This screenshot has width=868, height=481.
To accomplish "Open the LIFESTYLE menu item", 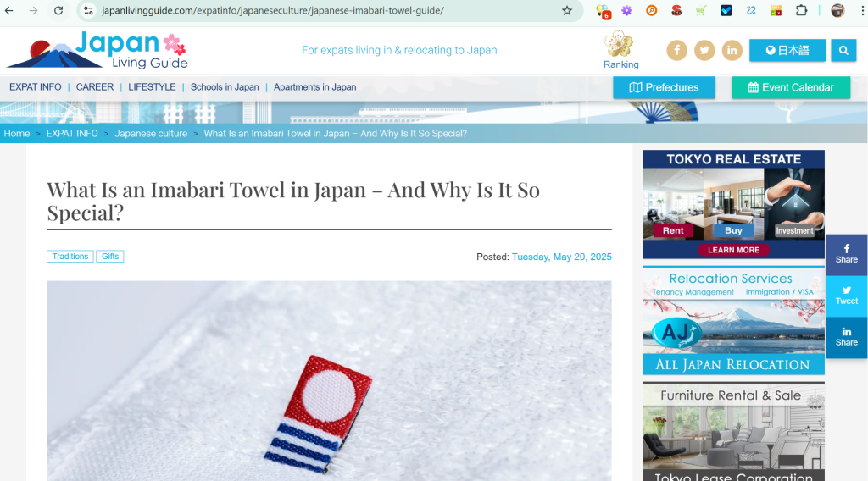I will point(152,87).
